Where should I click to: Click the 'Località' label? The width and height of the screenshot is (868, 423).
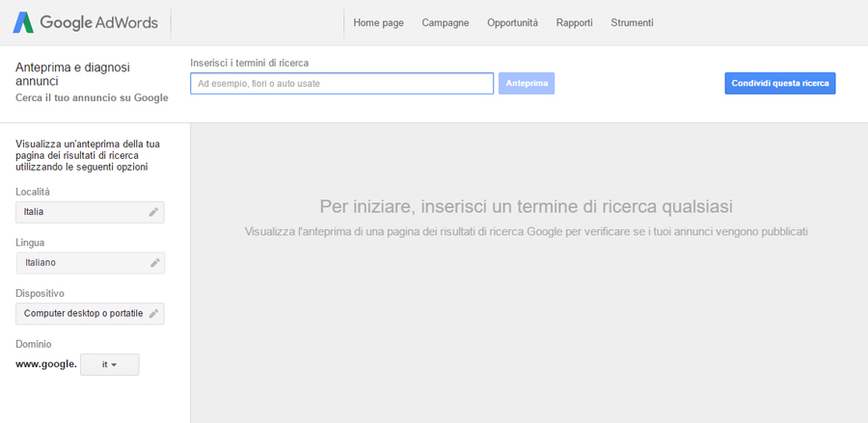[x=33, y=192]
